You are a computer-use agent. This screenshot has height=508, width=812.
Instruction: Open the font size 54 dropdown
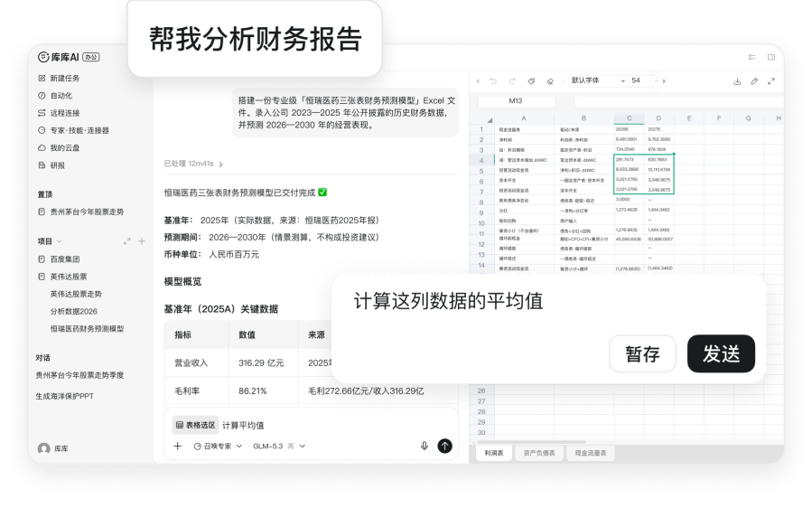(645, 80)
